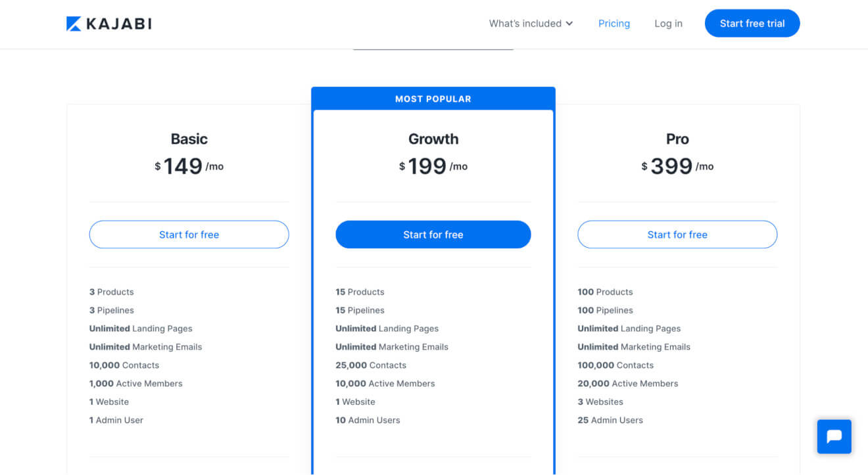The width and height of the screenshot is (868, 475).
Task: Click '25 Admin Users' text
Action: pos(610,420)
